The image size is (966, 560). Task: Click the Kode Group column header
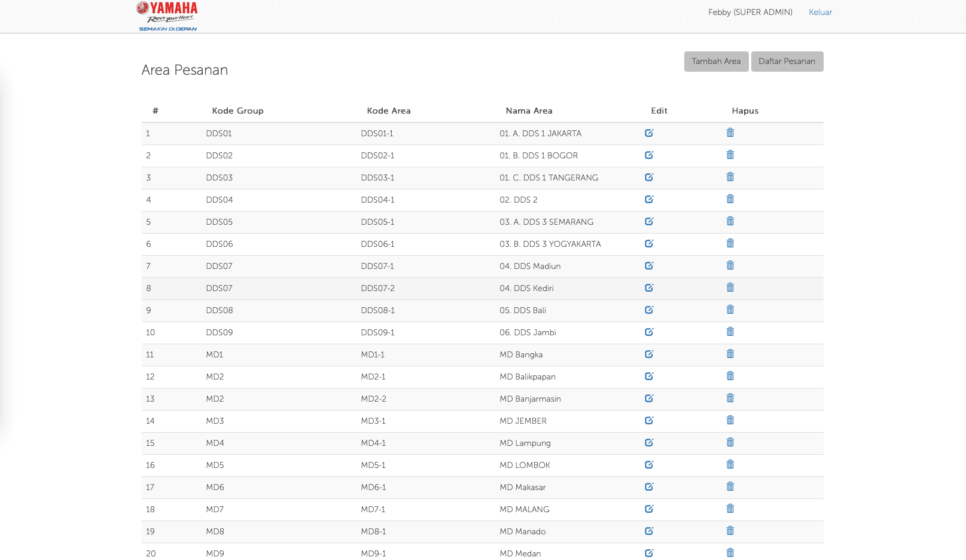(x=237, y=111)
